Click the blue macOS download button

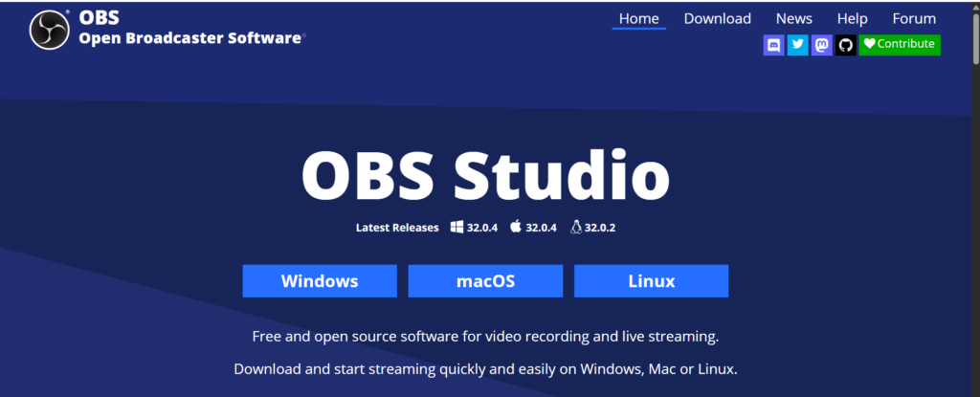pyautogui.click(x=485, y=281)
